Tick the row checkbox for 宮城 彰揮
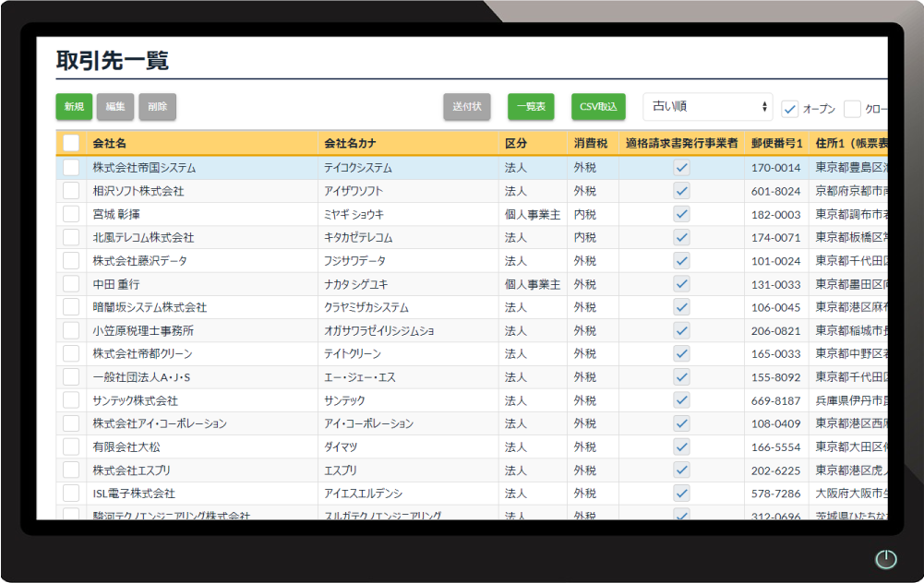 click(x=71, y=214)
